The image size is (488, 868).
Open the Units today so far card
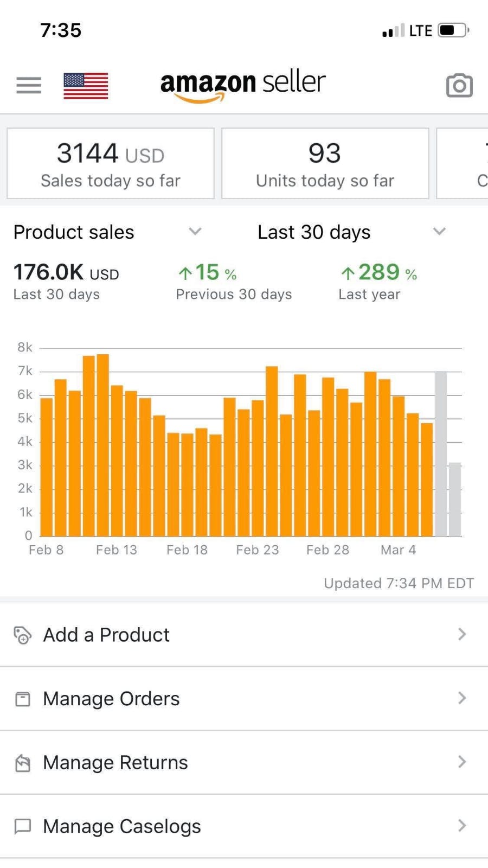(x=325, y=163)
